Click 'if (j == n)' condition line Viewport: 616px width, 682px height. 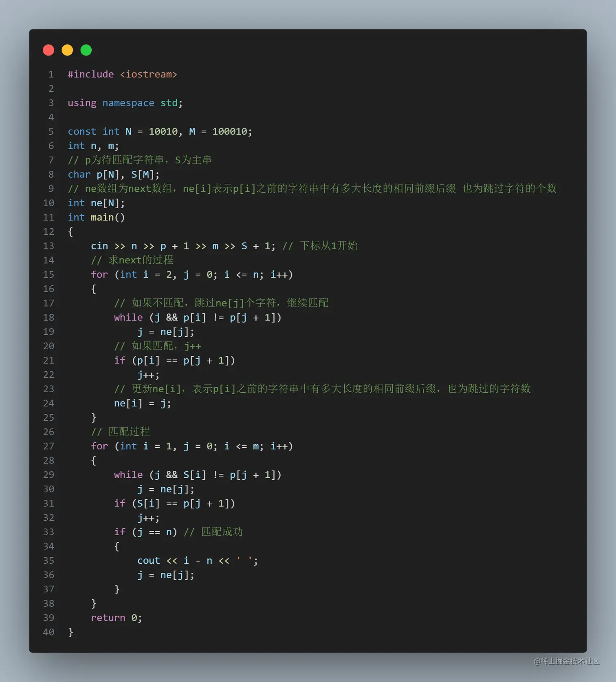145,532
